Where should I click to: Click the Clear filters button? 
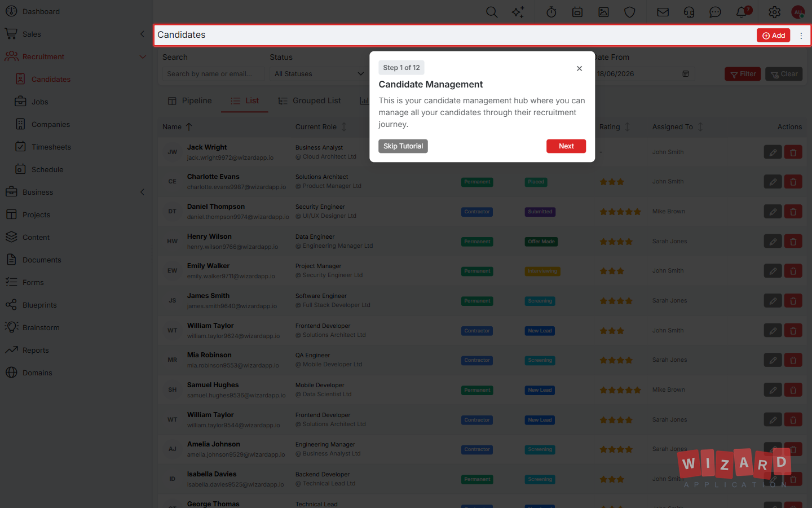pyautogui.click(x=784, y=74)
